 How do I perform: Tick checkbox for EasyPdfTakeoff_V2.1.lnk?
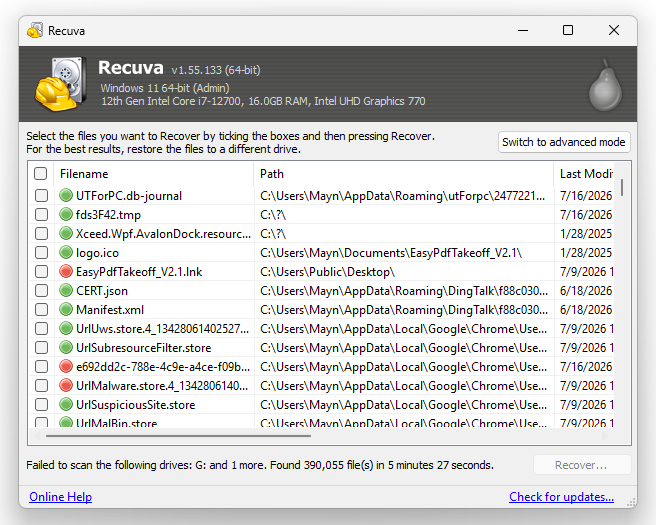[41, 271]
